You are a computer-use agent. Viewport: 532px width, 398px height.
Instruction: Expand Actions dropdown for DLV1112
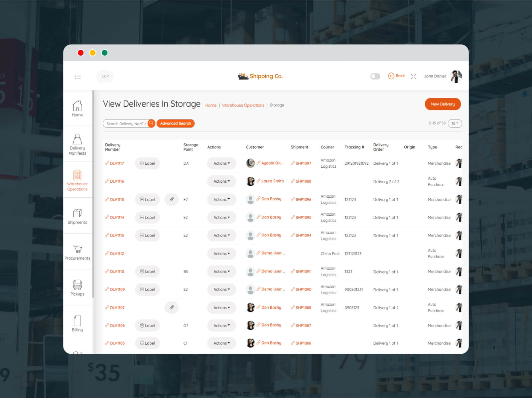(x=221, y=254)
